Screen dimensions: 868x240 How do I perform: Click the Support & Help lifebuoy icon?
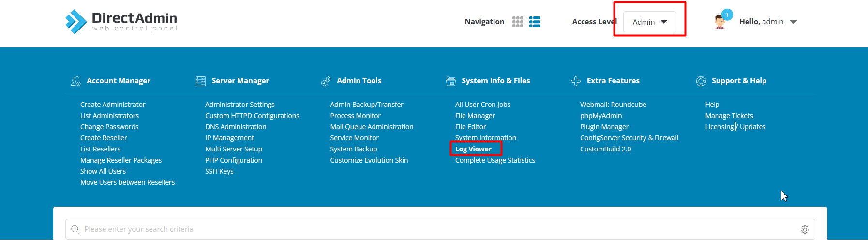[x=701, y=81]
